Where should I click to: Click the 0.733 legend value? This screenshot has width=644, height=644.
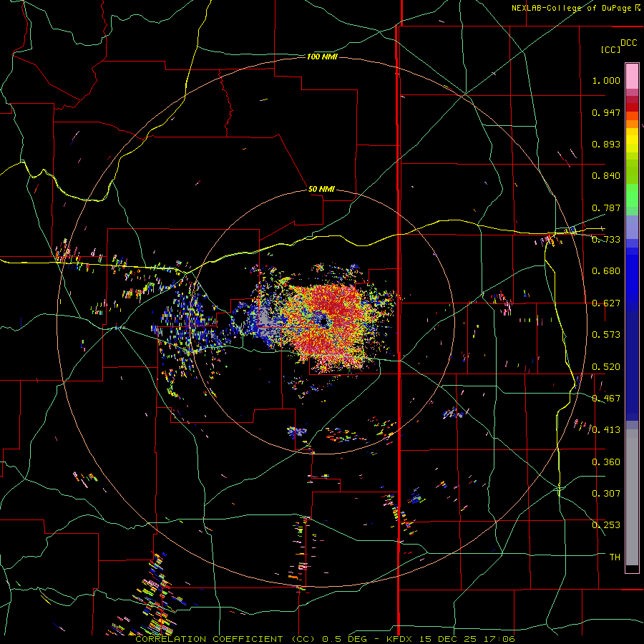point(606,240)
